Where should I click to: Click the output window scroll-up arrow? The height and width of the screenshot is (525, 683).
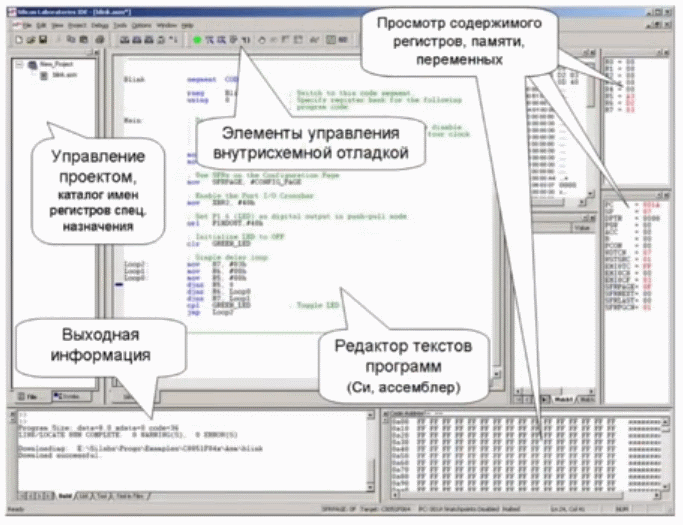[371, 416]
